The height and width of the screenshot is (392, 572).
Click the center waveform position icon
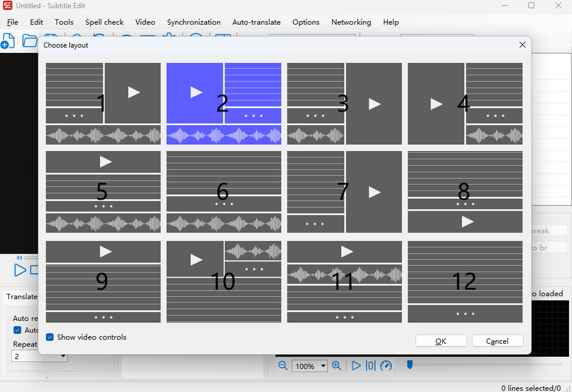click(x=370, y=366)
